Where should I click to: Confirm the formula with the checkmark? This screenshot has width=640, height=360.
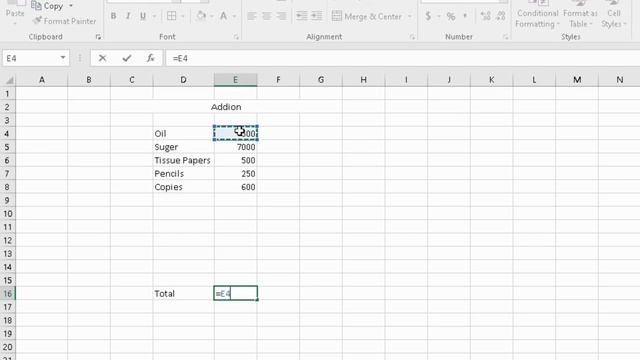coord(127,58)
